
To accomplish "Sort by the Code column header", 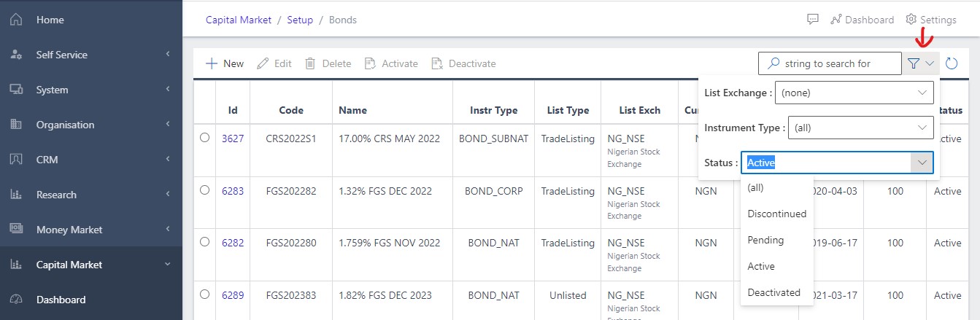I will pos(291,110).
